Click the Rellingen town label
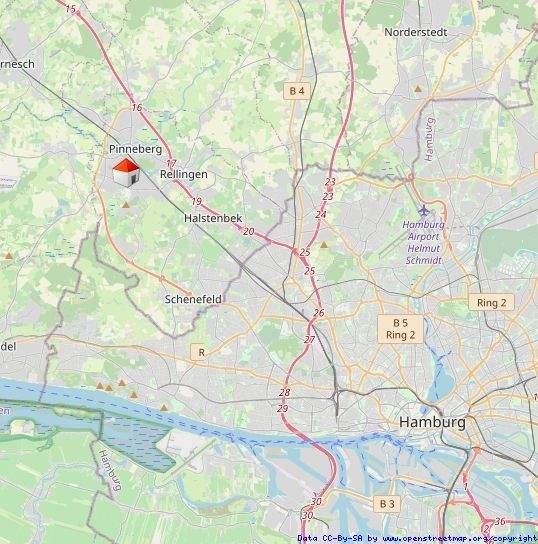This screenshot has width=538, height=544. (x=183, y=174)
